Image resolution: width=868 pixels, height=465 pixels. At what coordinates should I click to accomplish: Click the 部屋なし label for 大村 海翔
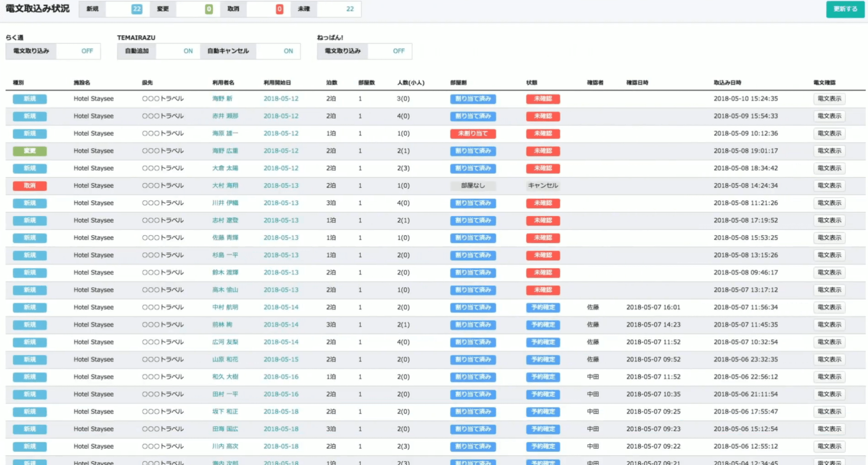point(473,185)
